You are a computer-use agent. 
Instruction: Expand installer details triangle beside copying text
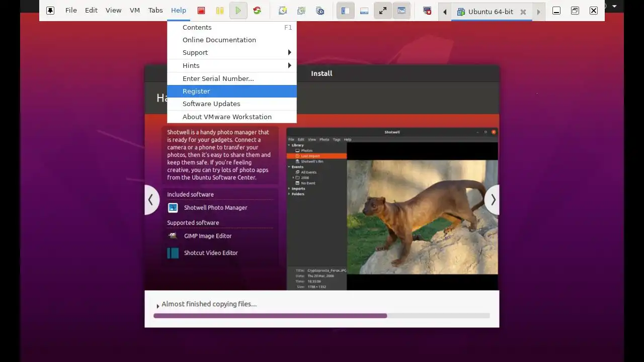(x=157, y=306)
